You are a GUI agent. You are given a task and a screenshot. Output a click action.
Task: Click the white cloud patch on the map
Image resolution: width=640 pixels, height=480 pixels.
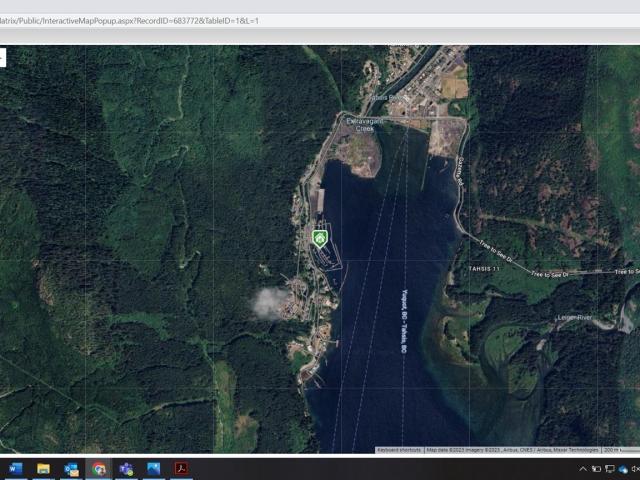click(x=268, y=303)
